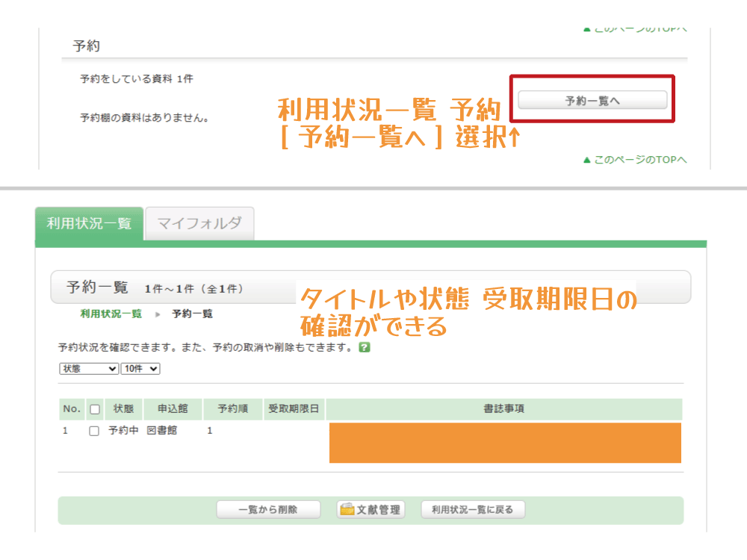Open the 10件 per-page dropdown
This screenshot has width=747, height=560.
click(x=140, y=368)
